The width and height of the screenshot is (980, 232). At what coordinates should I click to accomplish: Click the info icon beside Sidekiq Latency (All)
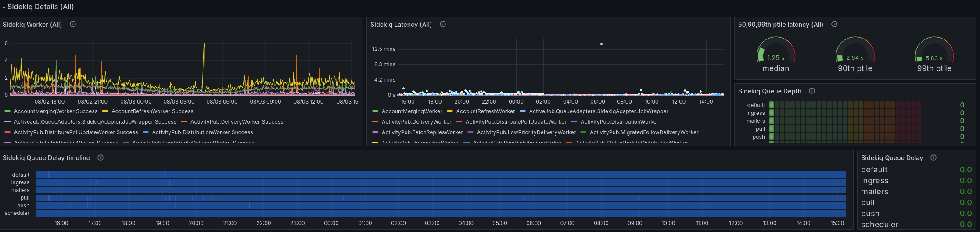pyautogui.click(x=443, y=25)
